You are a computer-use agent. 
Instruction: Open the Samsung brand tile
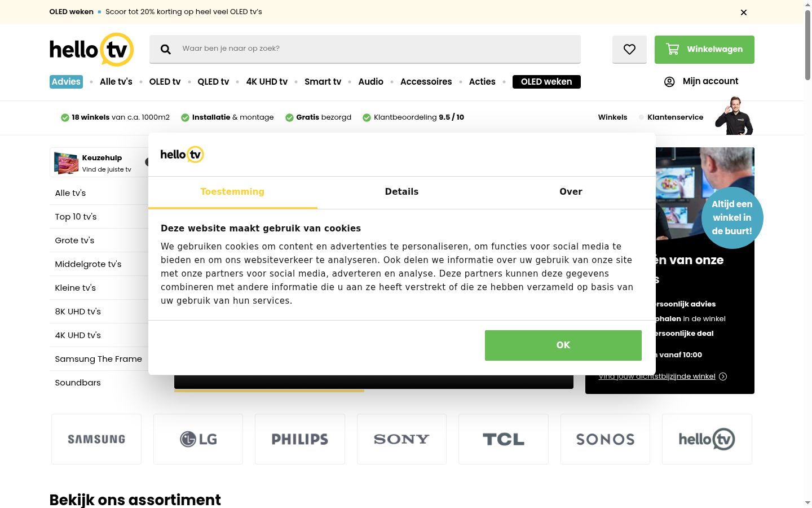[96, 439]
